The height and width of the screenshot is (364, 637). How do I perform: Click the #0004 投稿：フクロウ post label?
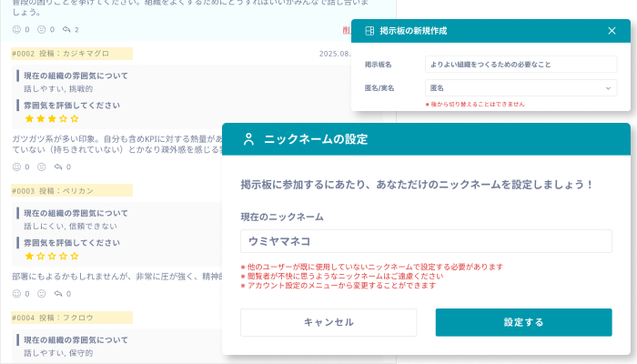(x=71, y=318)
